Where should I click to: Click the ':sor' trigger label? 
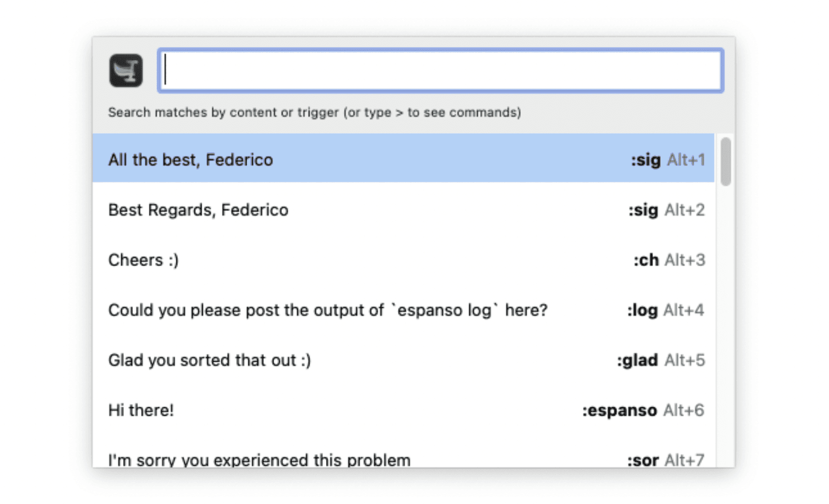(x=643, y=460)
